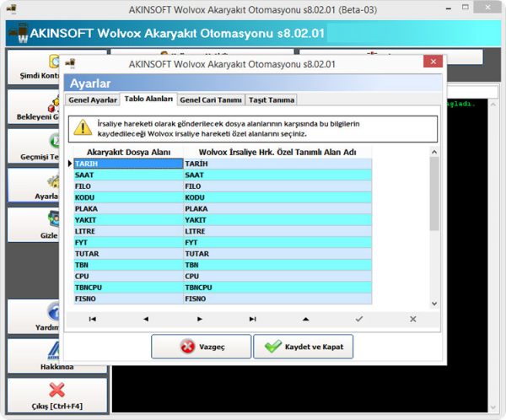The height and width of the screenshot is (420, 506).
Task: Click Ayarlar dialog title bar app icon
Action: coord(70,63)
